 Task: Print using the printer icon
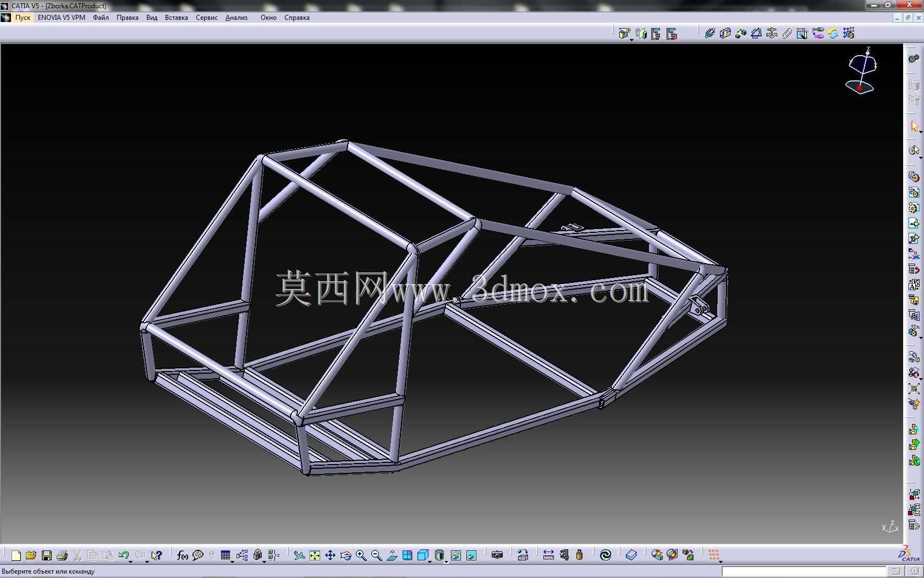click(x=62, y=555)
